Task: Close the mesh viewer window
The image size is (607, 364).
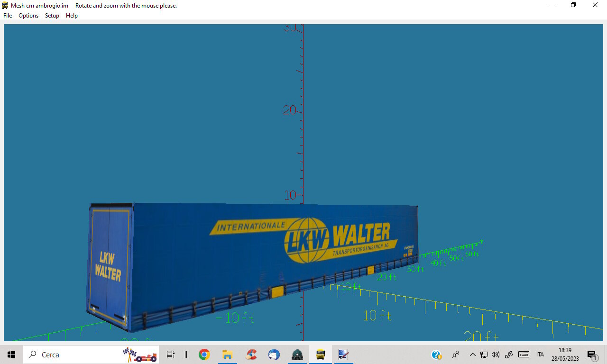Action: (595, 5)
